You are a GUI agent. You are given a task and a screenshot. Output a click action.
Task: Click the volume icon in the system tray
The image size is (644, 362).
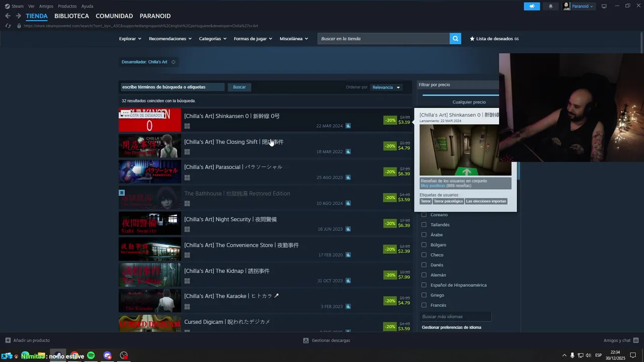pyautogui.click(x=588, y=355)
